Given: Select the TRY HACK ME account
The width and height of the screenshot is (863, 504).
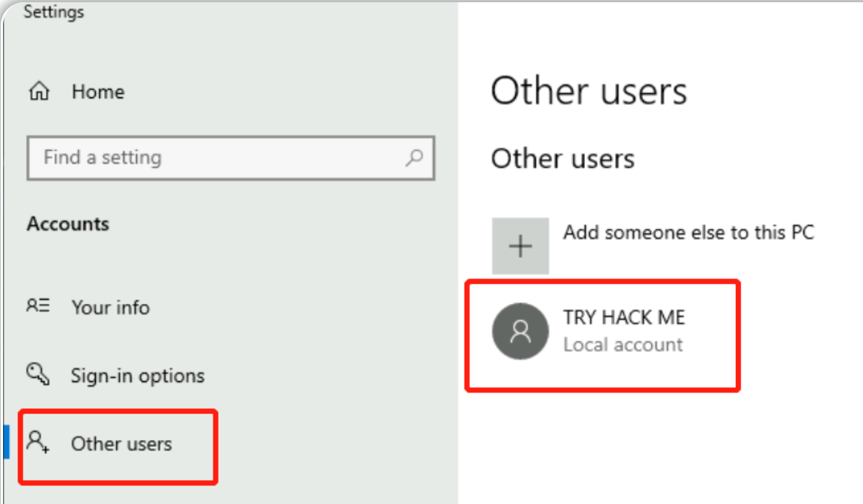Looking at the screenshot, I should (x=603, y=336).
